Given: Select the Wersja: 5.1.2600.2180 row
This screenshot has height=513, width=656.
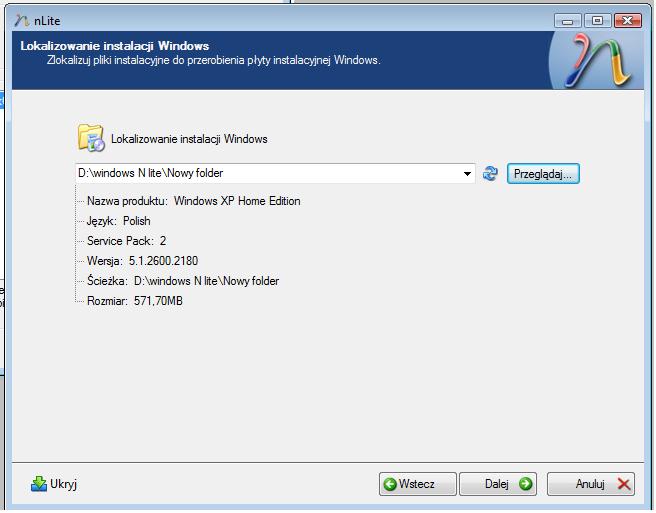Looking at the screenshot, I should click(142, 261).
